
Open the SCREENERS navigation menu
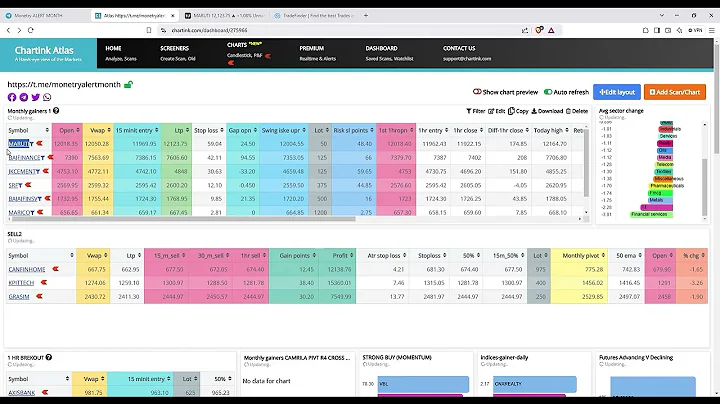click(174, 48)
